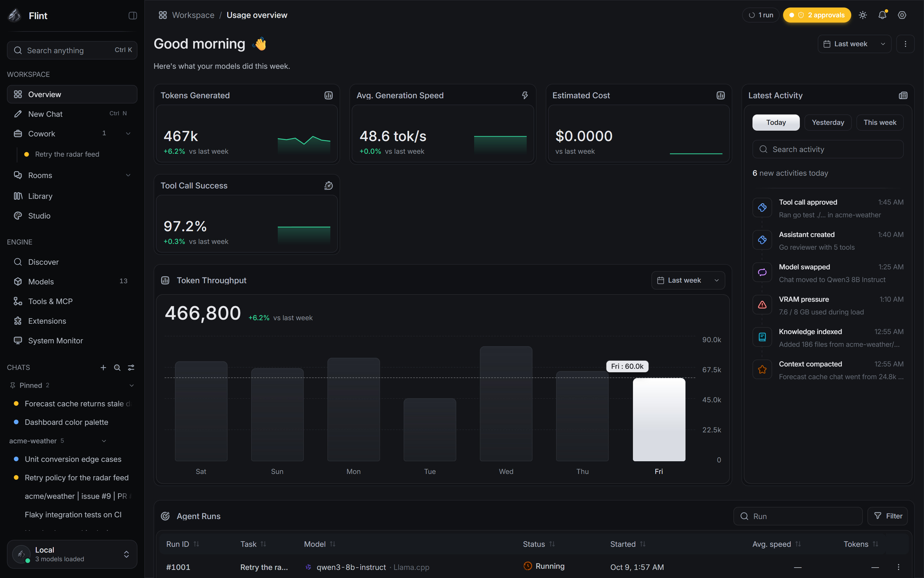Image resolution: width=924 pixels, height=578 pixels.
Task: Search chats with the magnifier icon
Action: pyautogui.click(x=117, y=367)
